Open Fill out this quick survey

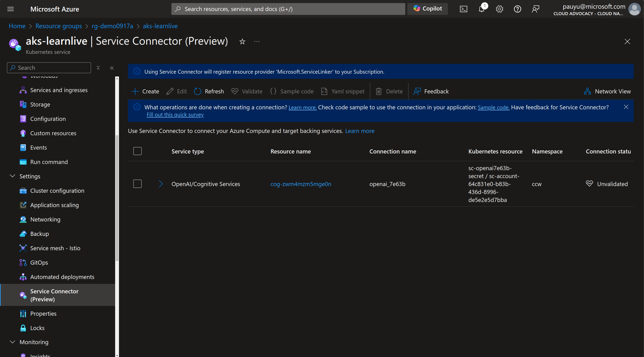click(175, 115)
